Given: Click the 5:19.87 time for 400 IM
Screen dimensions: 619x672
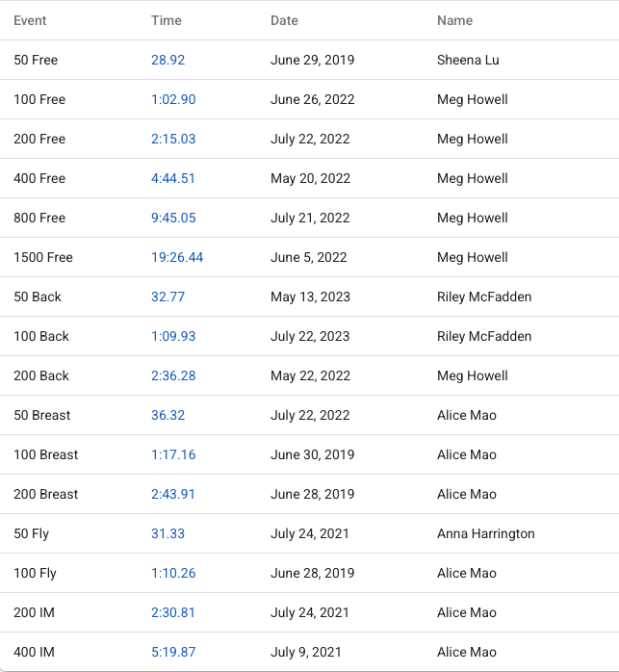Looking at the screenshot, I should click(x=173, y=652).
